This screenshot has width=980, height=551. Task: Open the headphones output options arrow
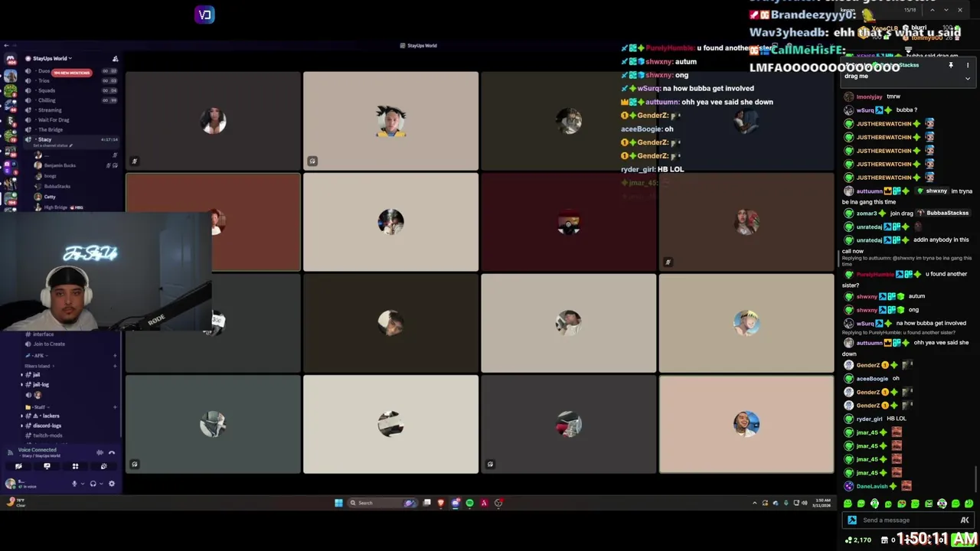pyautogui.click(x=101, y=484)
